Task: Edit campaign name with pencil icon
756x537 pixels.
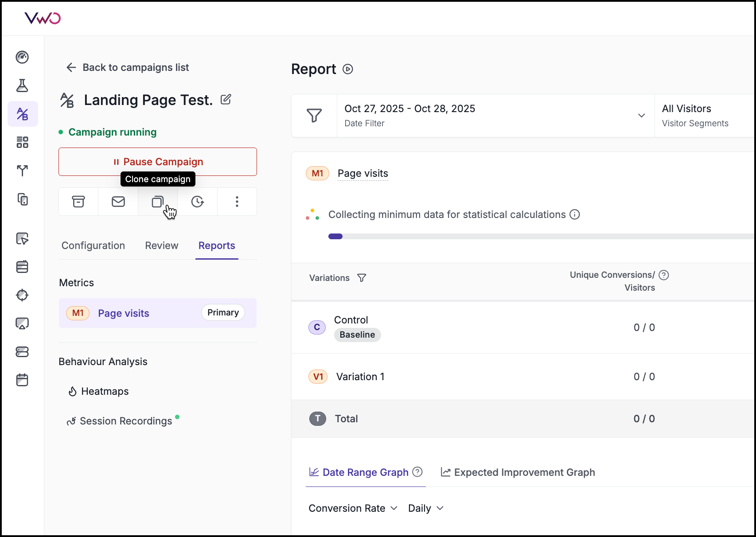Action: tap(226, 100)
